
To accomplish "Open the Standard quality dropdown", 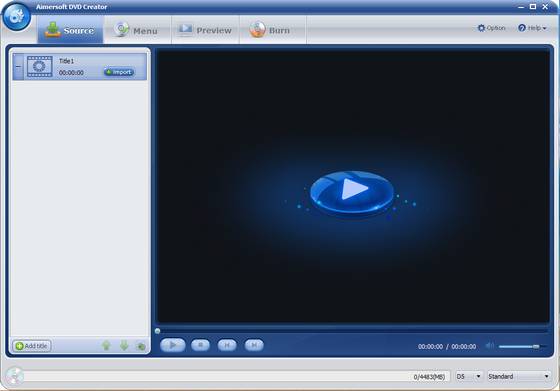I will point(519,376).
